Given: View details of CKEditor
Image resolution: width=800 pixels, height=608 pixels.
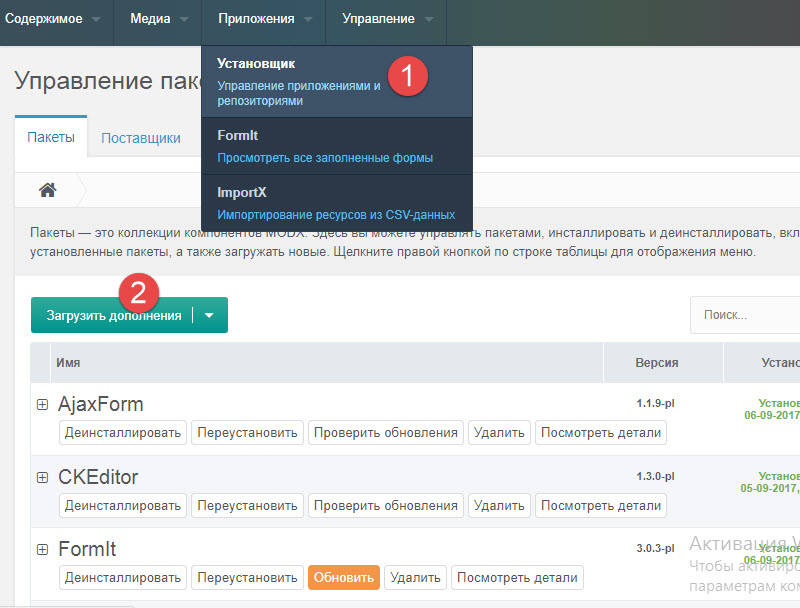Looking at the screenshot, I should 601,505.
